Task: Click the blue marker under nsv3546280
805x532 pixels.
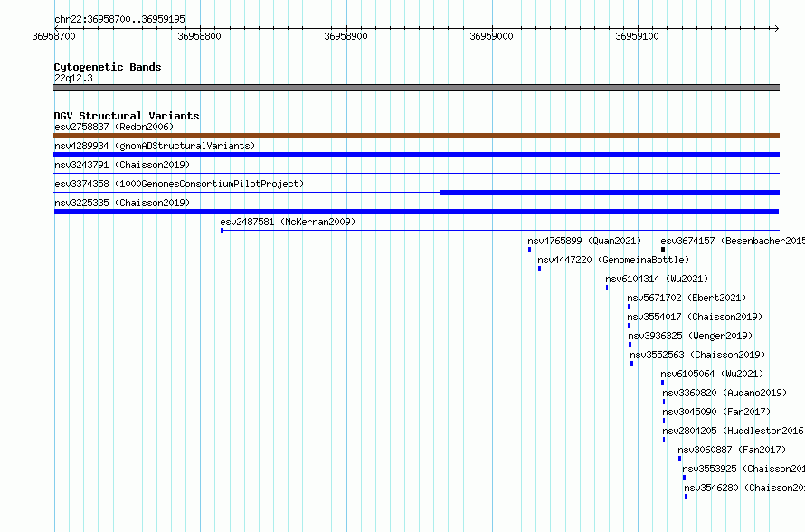Action: [686, 497]
